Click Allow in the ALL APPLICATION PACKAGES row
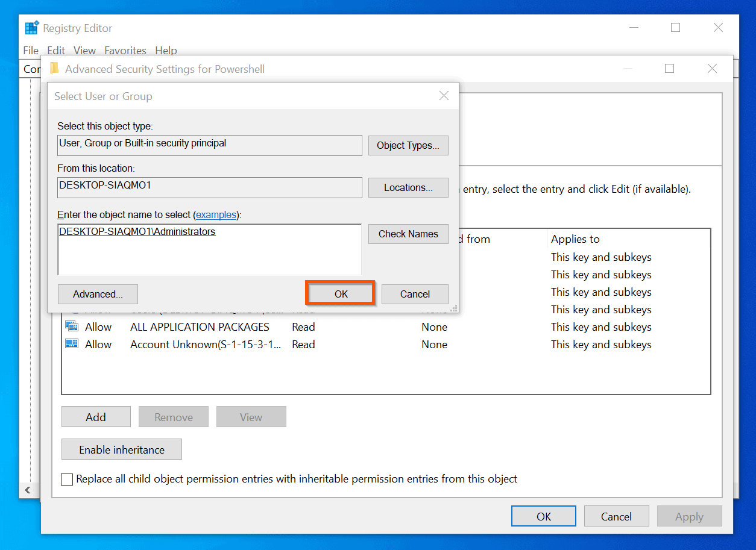The height and width of the screenshot is (550, 756). click(x=98, y=327)
